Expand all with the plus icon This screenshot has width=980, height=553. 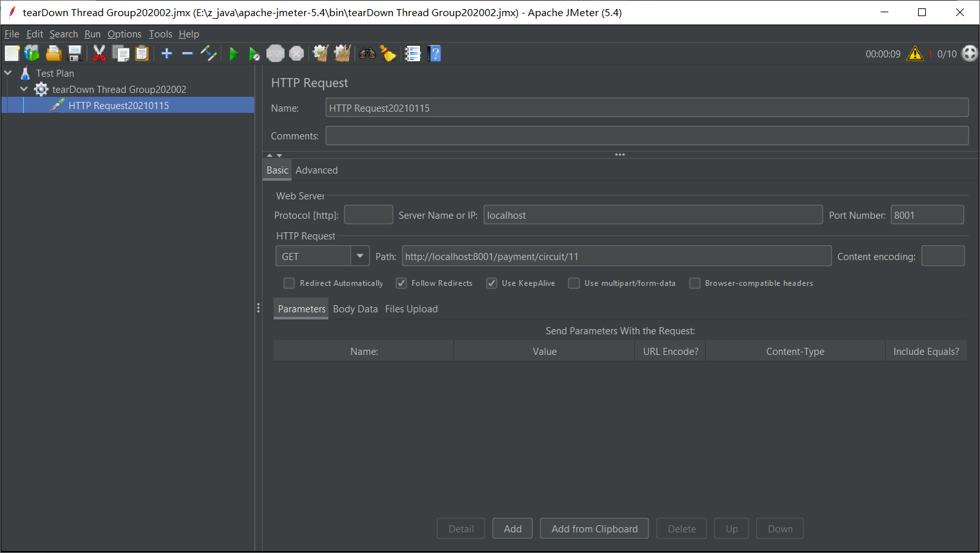tap(166, 54)
